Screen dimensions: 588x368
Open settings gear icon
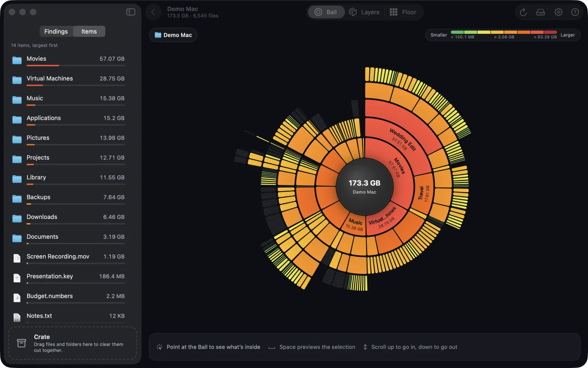pos(558,12)
